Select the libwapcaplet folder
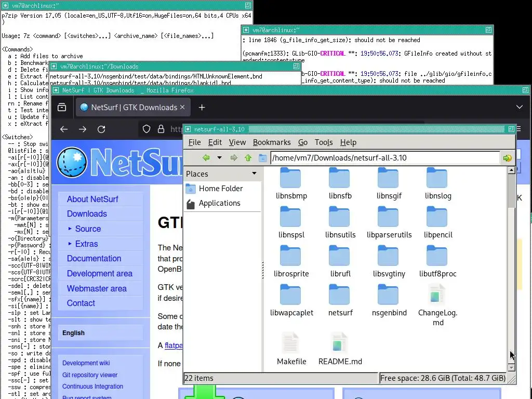This screenshot has height=399, width=532. (291, 301)
